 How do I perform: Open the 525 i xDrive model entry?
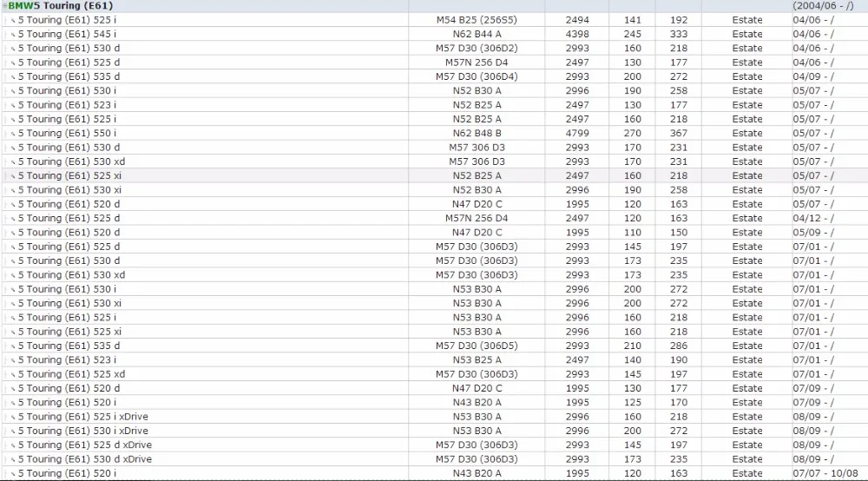tap(83, 416)
